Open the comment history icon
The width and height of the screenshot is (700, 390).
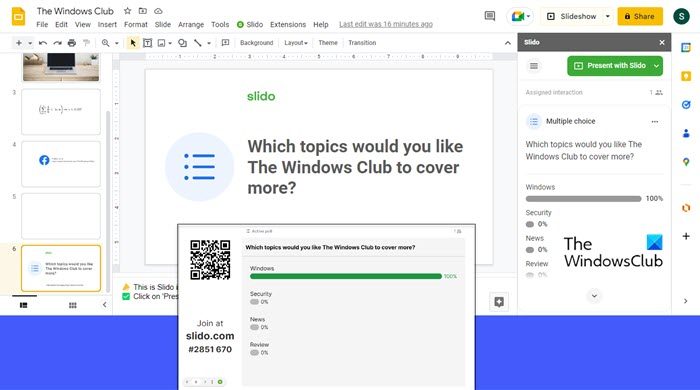[x=490, y=16]
